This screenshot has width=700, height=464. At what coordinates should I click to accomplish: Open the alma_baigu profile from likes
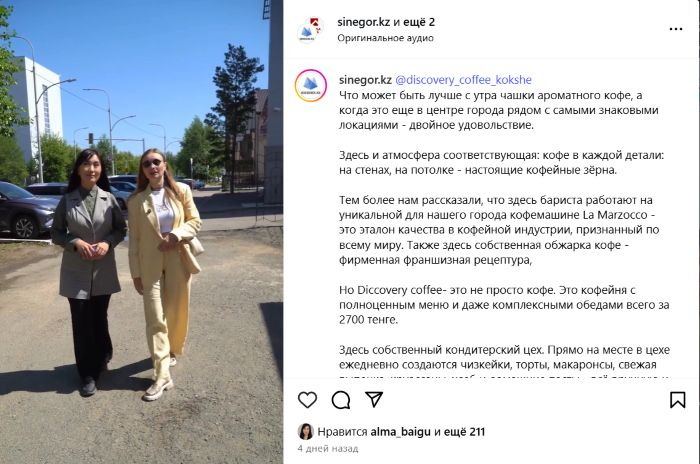(x=400, y=432)
